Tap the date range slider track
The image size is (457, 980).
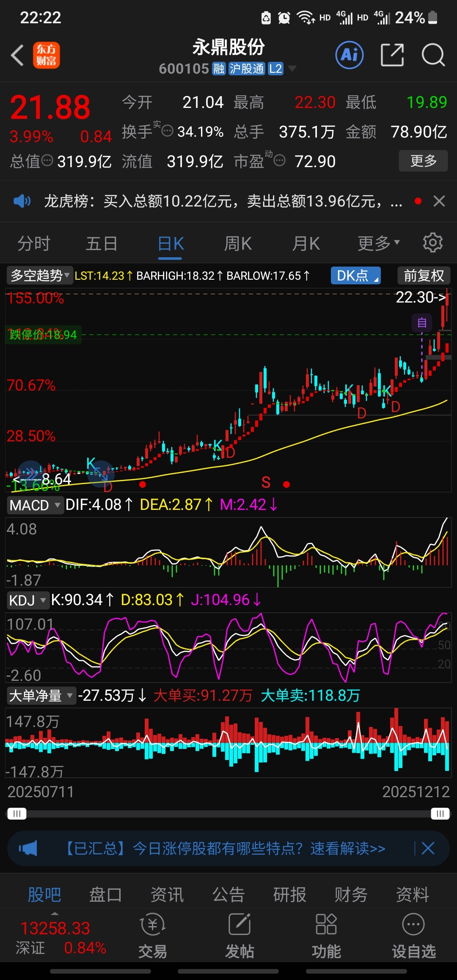point(228,814)
